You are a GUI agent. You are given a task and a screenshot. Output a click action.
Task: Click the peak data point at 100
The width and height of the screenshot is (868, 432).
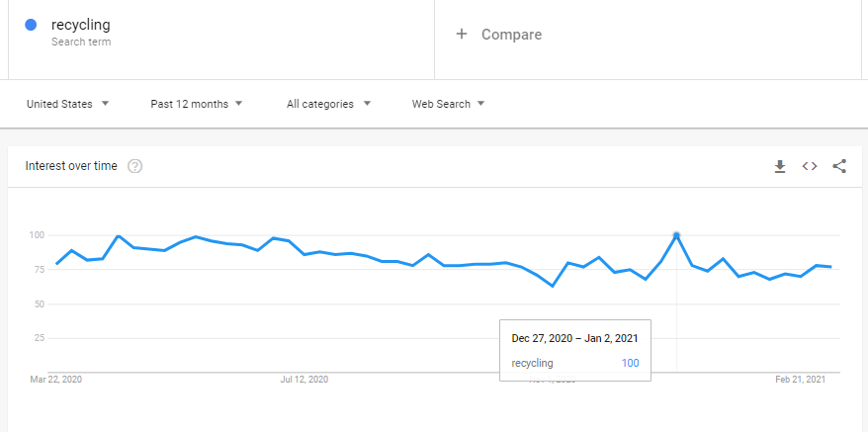676,235
